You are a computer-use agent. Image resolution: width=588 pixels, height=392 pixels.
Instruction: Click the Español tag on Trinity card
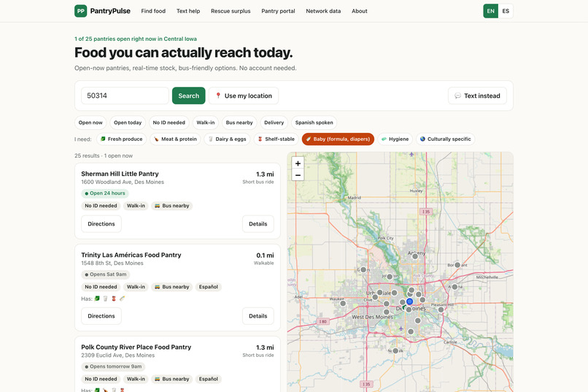(x=209, y=287)
